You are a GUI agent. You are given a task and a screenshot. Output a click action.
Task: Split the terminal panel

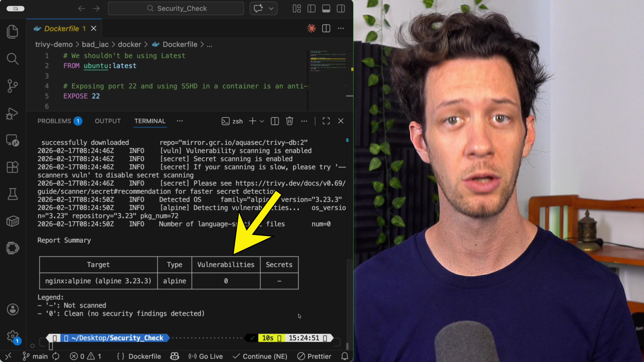[275, 121]
